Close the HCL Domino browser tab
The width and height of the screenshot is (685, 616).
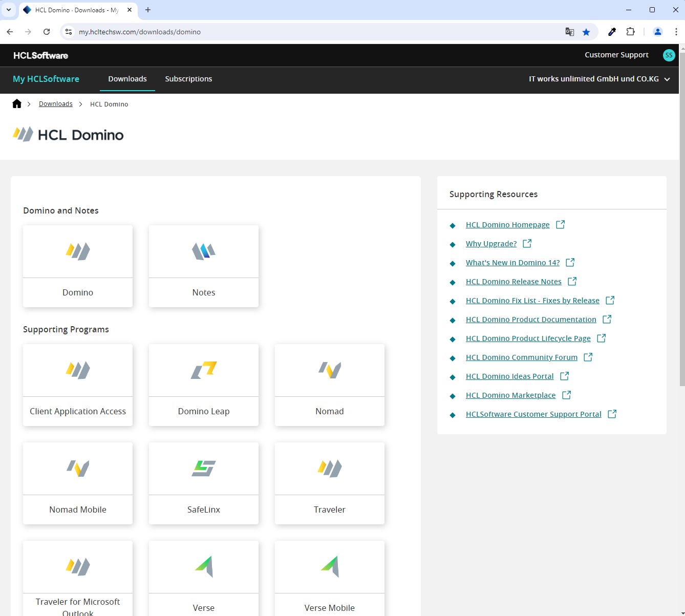tap(130, 10)
